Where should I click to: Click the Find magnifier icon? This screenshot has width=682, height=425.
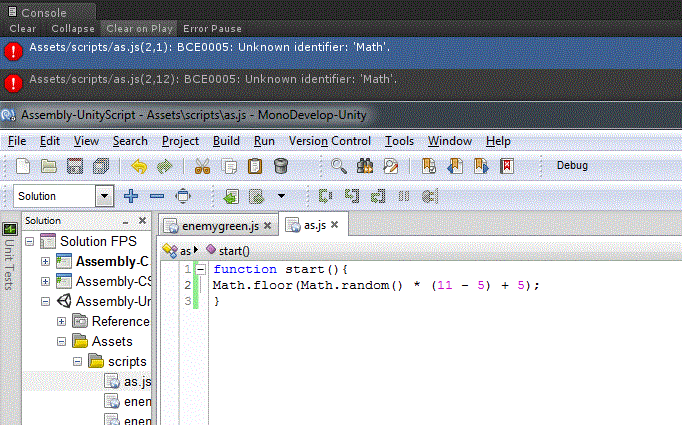(339, 166)
